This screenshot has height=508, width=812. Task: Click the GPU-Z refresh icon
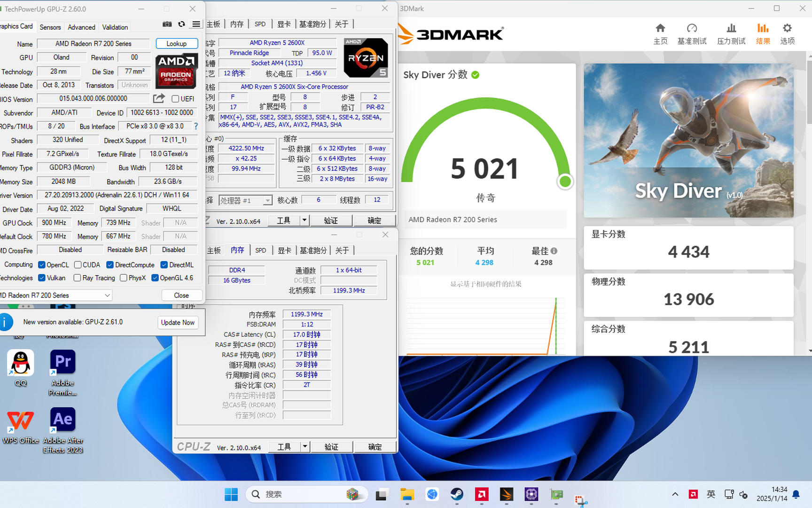click(181, 24)
